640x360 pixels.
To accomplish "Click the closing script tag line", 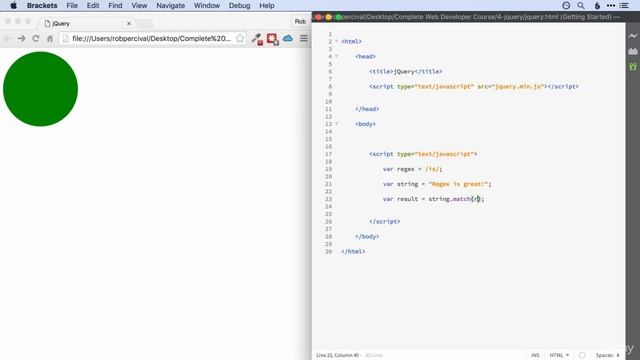I will (384, 222).
